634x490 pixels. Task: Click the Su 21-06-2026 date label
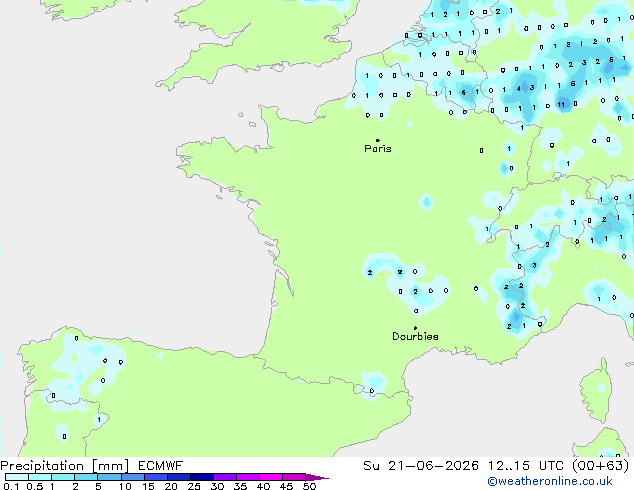421,466
